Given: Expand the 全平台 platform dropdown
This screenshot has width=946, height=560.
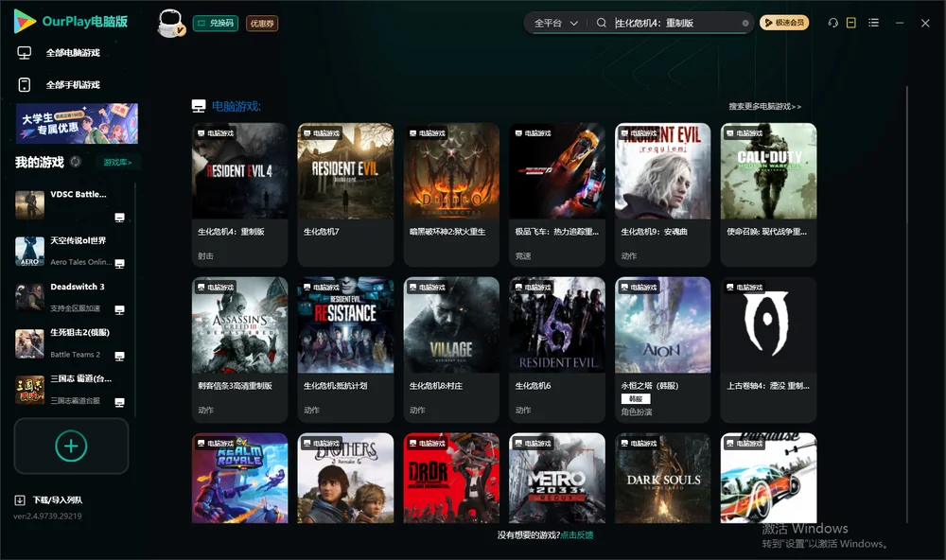Looking at the screenshot, I should point(556,23).
